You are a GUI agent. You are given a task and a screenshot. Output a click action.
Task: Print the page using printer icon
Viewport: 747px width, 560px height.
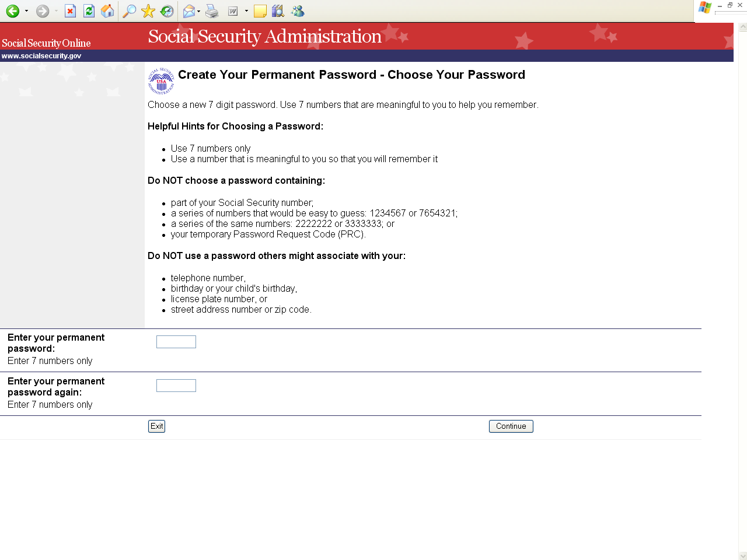(x=212, y=11)
